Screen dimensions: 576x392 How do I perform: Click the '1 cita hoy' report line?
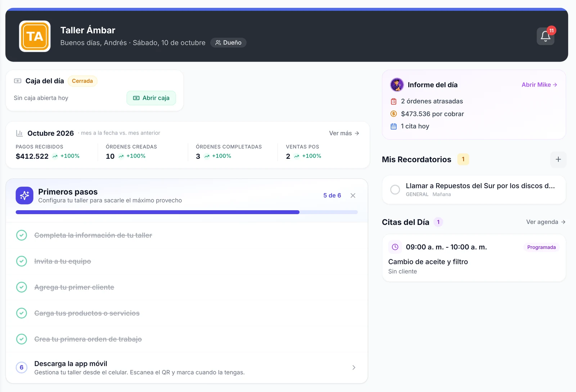(415, 126)
